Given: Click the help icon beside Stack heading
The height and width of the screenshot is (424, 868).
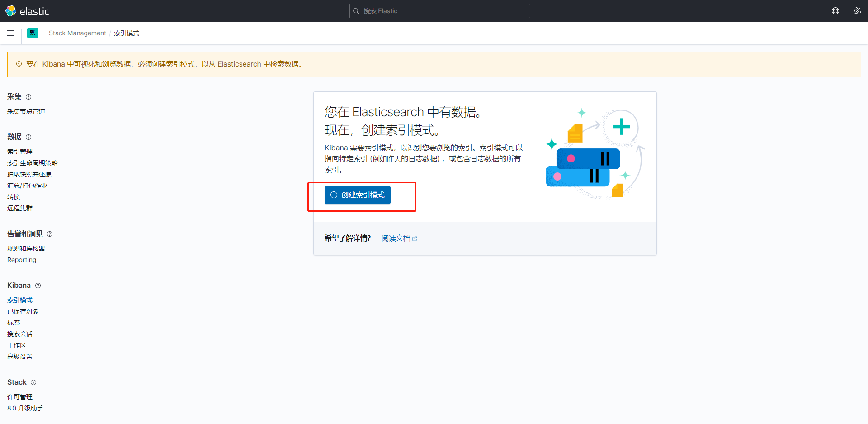Looking at the screenshot, I should [x=33, y=382].
